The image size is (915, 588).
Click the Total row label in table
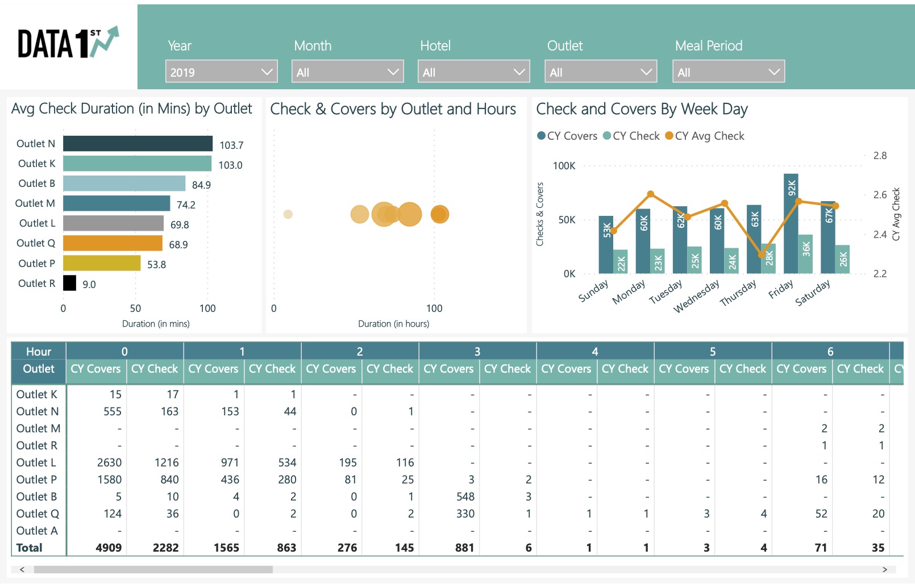pos(28,547)
